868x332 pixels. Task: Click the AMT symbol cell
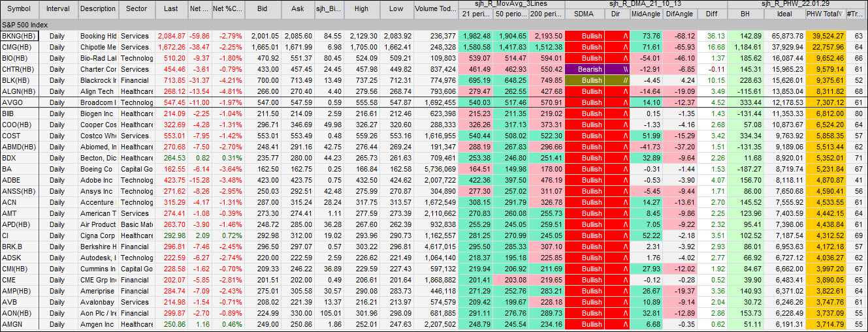(x=20, y=213)
